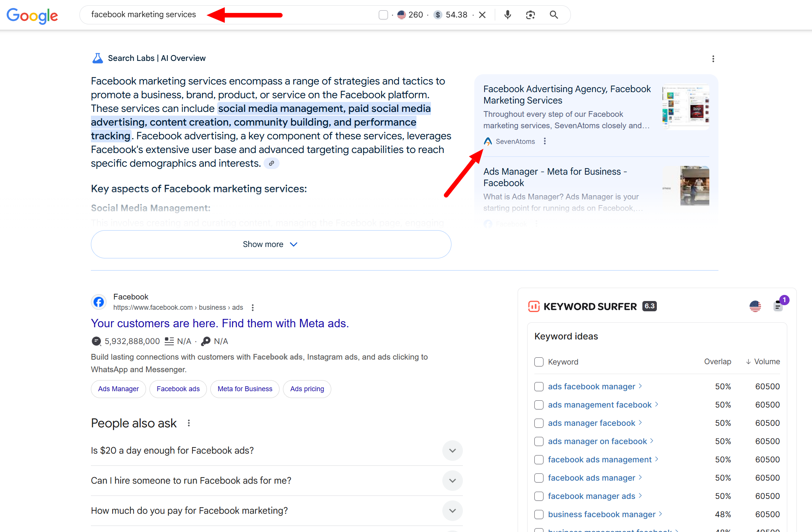The width and height of the screenshot is (812, 532).
Task: Change country via the US flag in Keyword Surfer
Action: click(755, 306)
